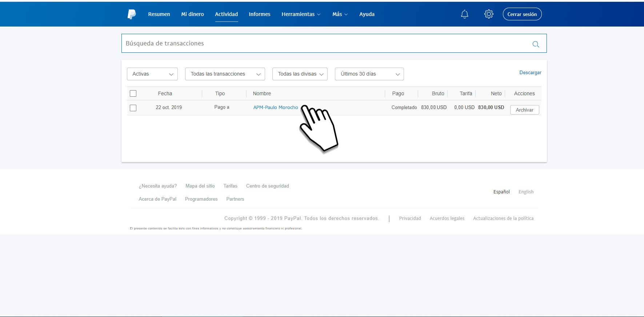Click the 'Pago a' type cell
This screenshot has height=317, width=644.
coord(222,107)
